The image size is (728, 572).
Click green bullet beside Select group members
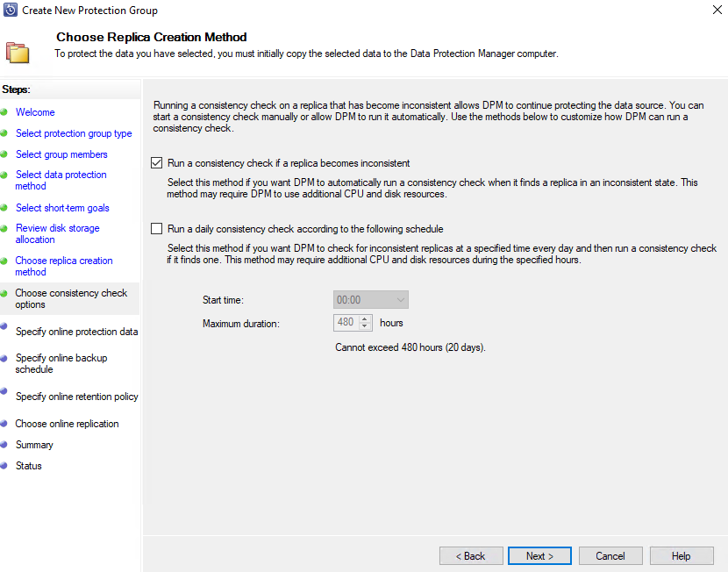(x=4, y=154)
